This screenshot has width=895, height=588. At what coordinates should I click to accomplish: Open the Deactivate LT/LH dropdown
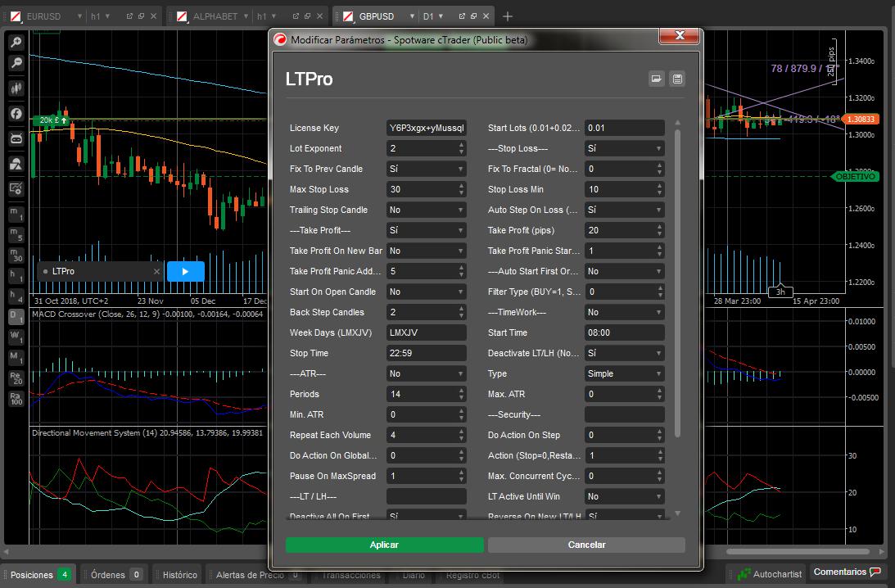coord(625,353)
